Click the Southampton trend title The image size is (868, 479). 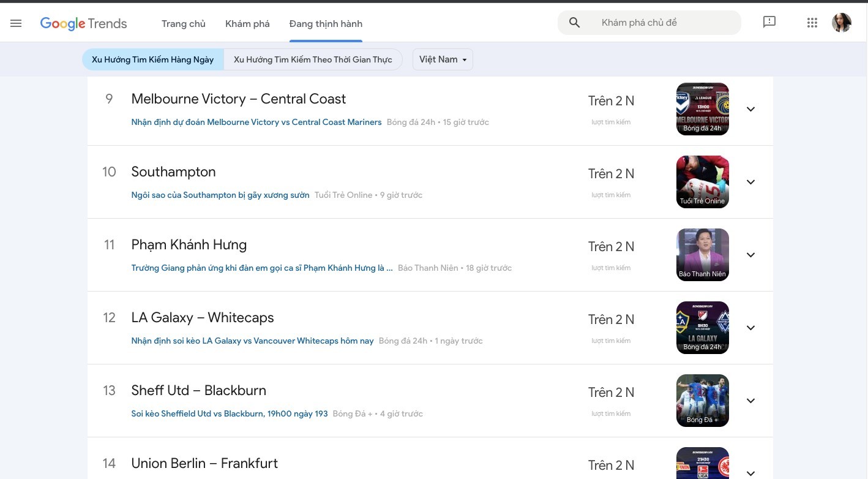coord(174,172)
